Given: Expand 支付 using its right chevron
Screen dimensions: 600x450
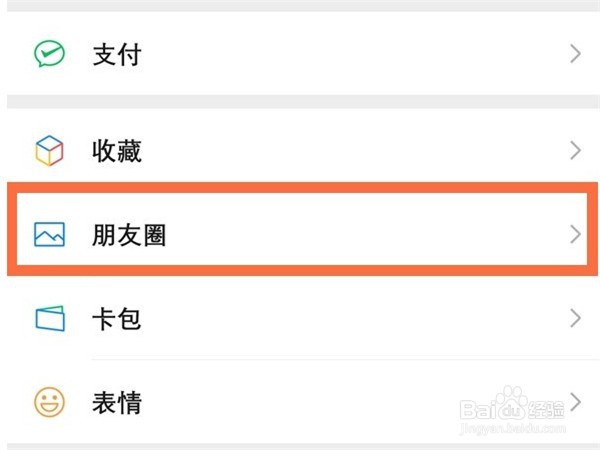Looking at the screenshot, I should point(575,54).
